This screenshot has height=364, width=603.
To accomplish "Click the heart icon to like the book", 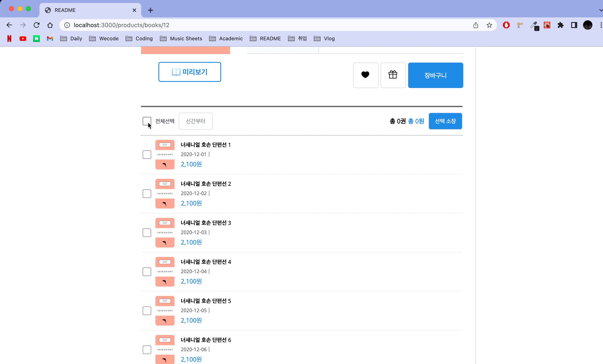I will (x=365, y=75).
